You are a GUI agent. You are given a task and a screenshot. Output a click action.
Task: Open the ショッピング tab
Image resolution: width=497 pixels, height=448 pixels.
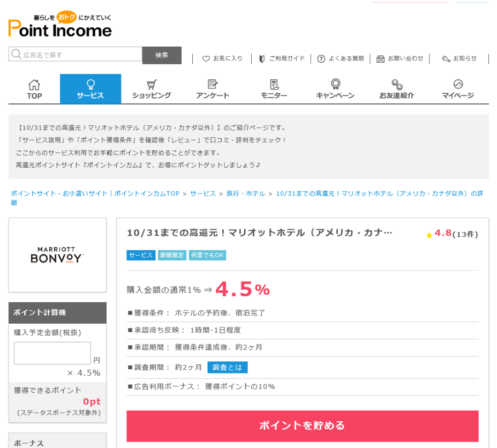pyautogui.click(x=152, y=89)
